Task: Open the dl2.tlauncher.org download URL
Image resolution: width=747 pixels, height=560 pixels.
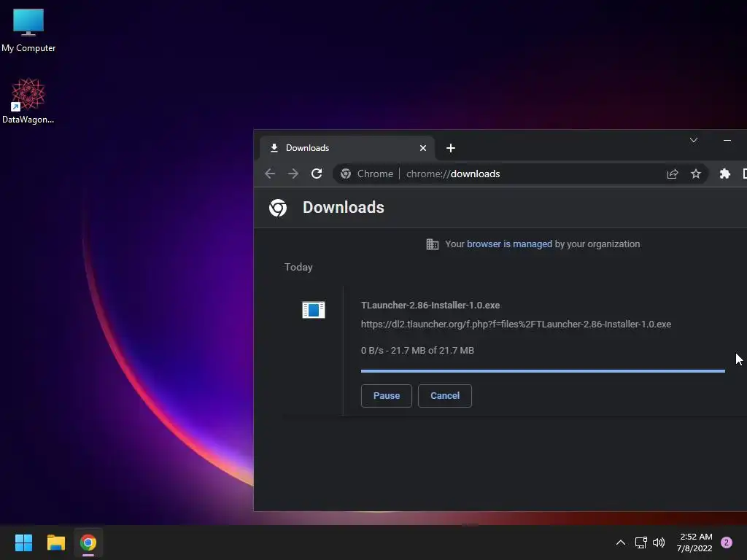Action: tap(516, 324)
